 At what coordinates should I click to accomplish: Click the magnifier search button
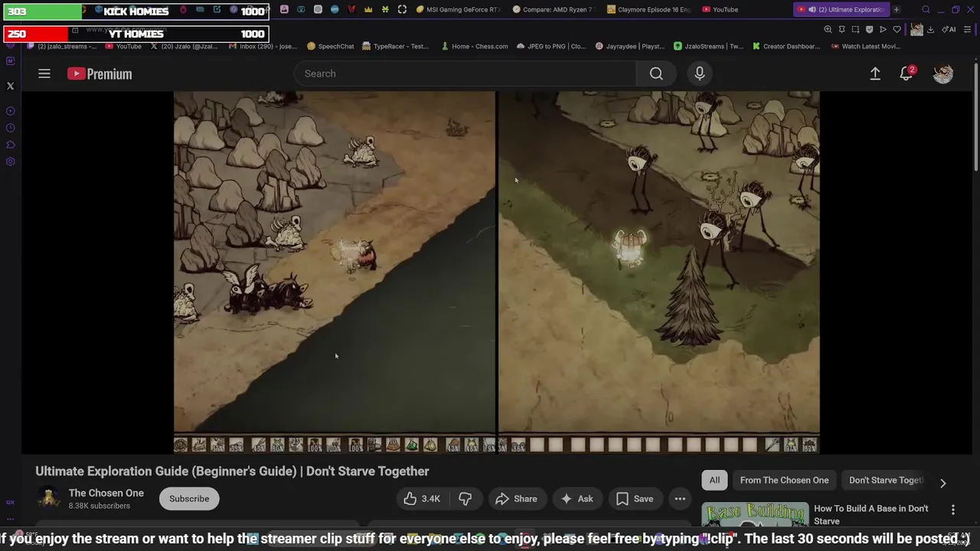pos(656,73)
